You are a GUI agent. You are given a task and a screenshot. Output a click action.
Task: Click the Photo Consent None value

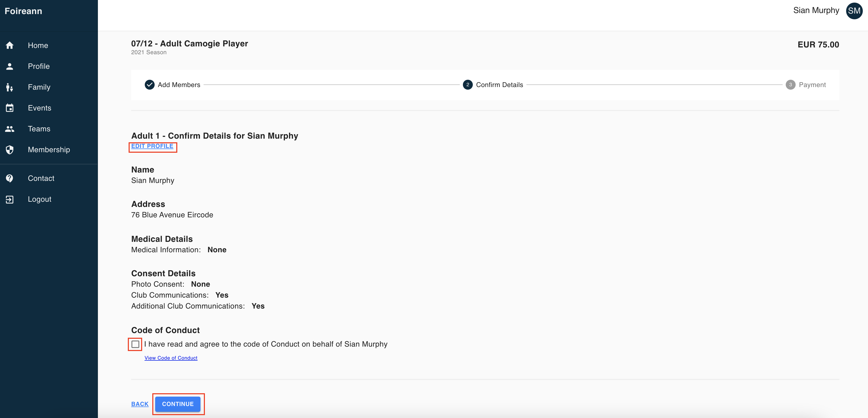click(200, 284)
